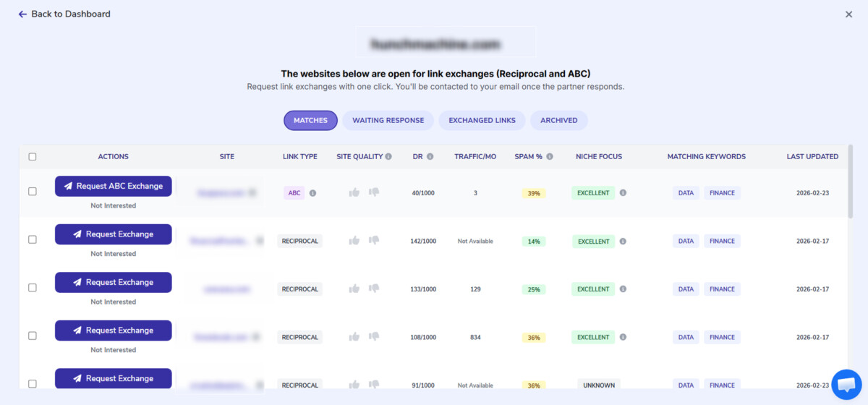Click Not Interested under the ABC row

[113, 205]
